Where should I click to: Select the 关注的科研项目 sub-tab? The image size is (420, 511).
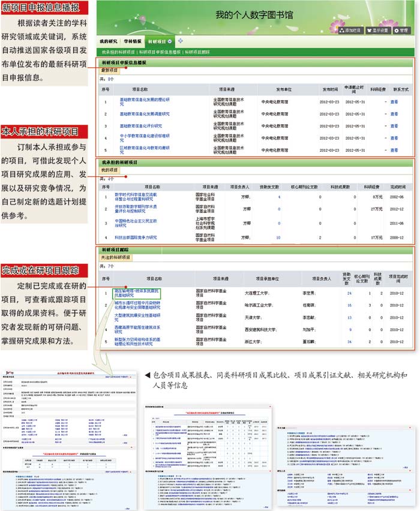[x=116, y=257]
